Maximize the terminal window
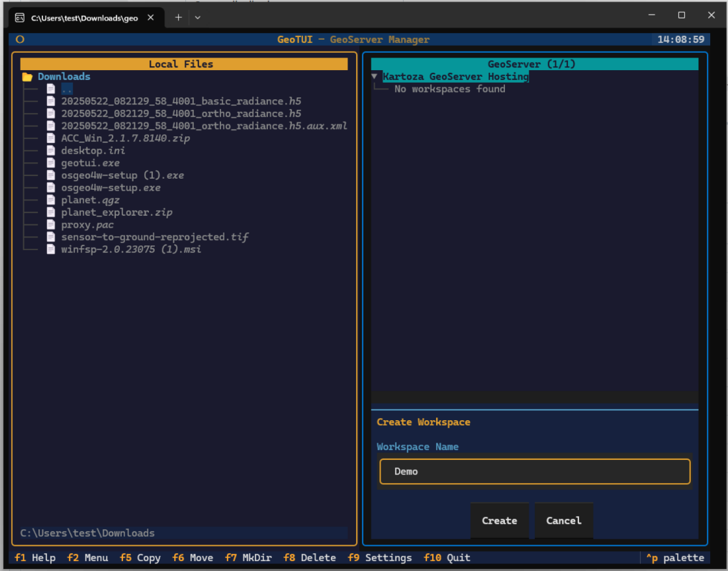This screenshot has width=728, height=571. (682, 15)
